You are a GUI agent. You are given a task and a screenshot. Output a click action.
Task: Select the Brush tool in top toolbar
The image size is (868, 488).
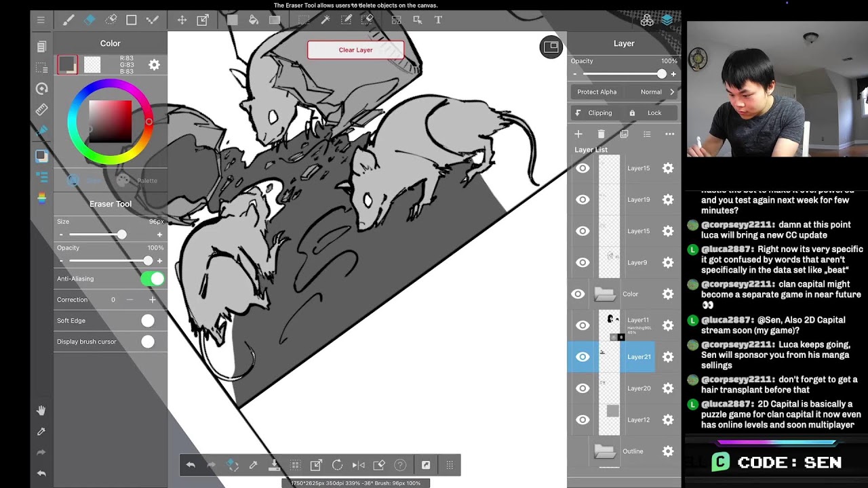pos(68,20)
